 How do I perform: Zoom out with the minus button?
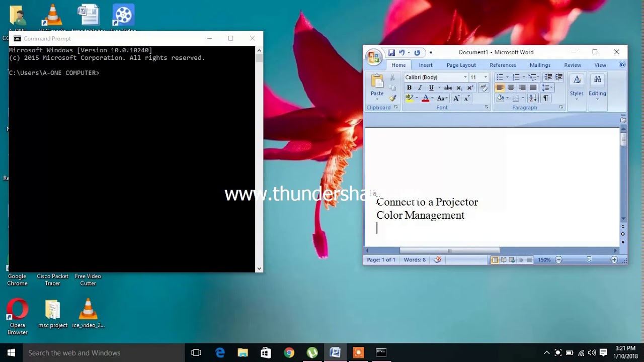(558, 260)
